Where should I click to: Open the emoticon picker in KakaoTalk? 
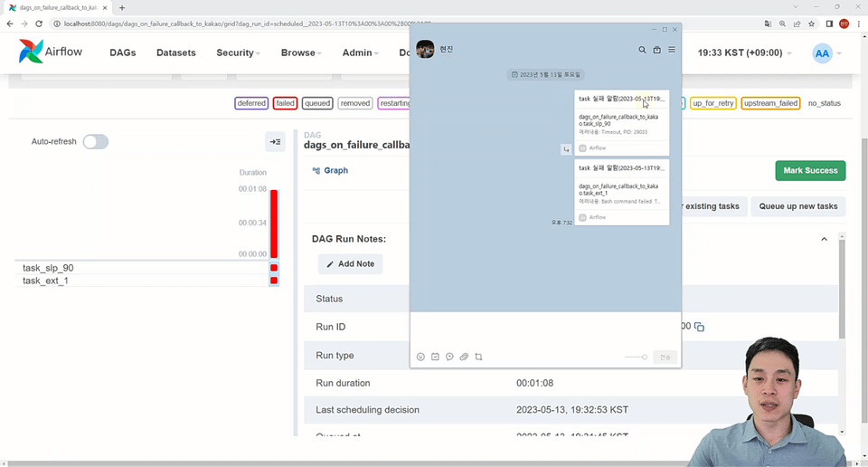coord(420,357)
